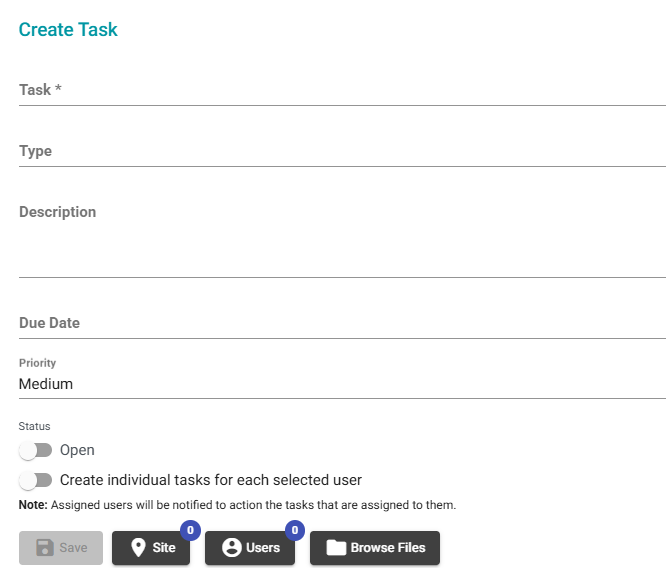Click the Users button text
The image size is (666, 581).
[263, 548]
